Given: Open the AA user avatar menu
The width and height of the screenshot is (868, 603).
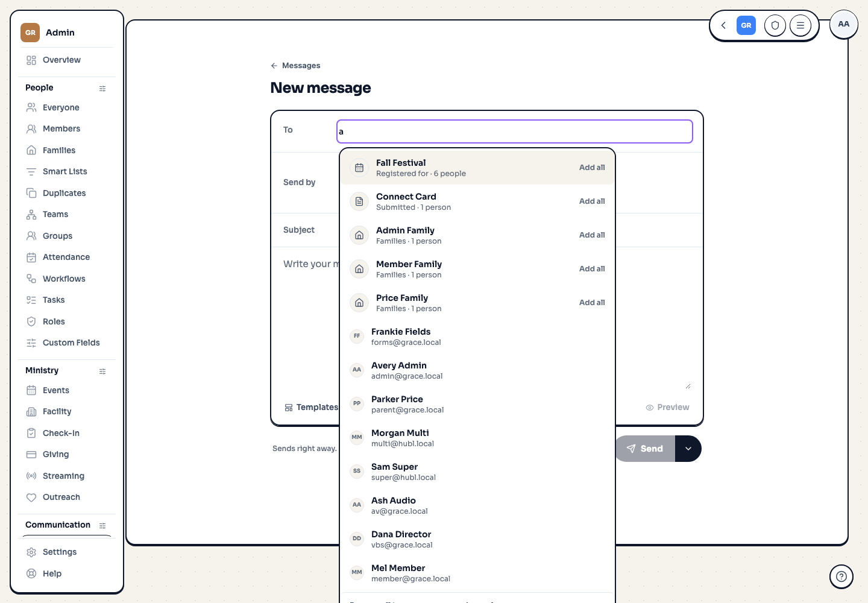Looking at the screenshot, I should [x=844, y=25].
